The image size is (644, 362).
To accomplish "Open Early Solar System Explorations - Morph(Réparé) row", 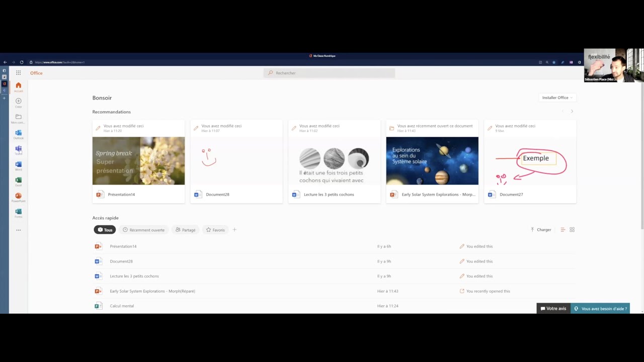I will point(335,291).
